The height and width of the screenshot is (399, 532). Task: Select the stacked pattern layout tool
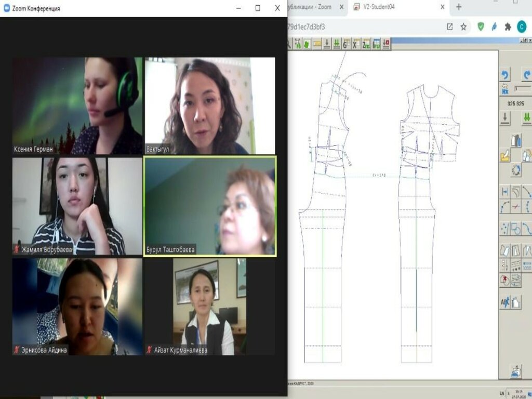(516, 280)
